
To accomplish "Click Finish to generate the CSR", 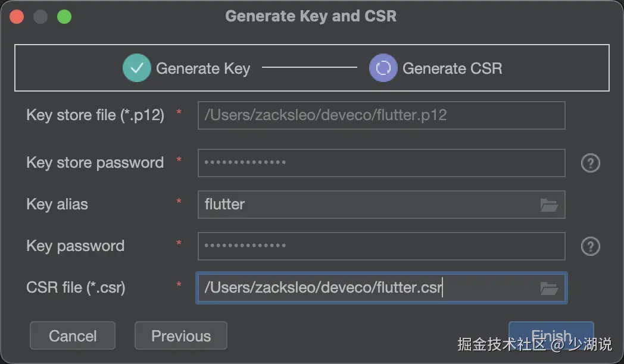I will pos(551,334).
